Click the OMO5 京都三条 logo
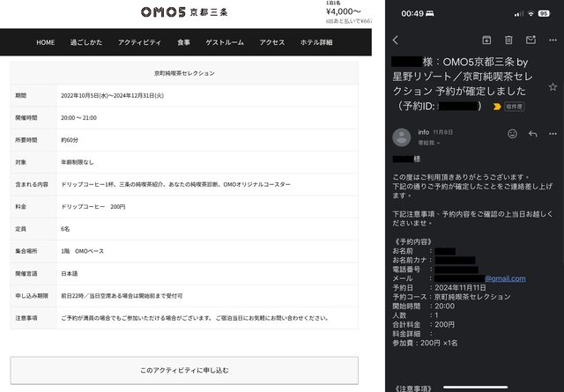 point(183,12)
